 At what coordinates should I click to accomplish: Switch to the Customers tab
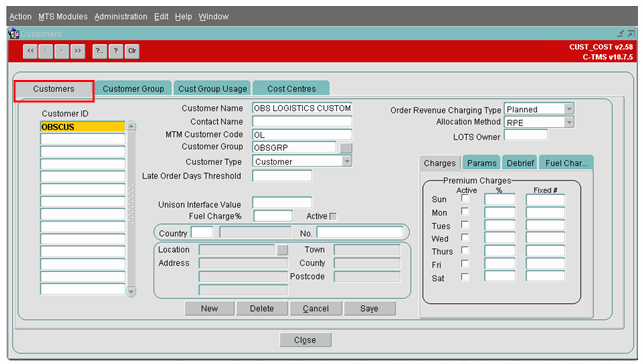point(54,89)
